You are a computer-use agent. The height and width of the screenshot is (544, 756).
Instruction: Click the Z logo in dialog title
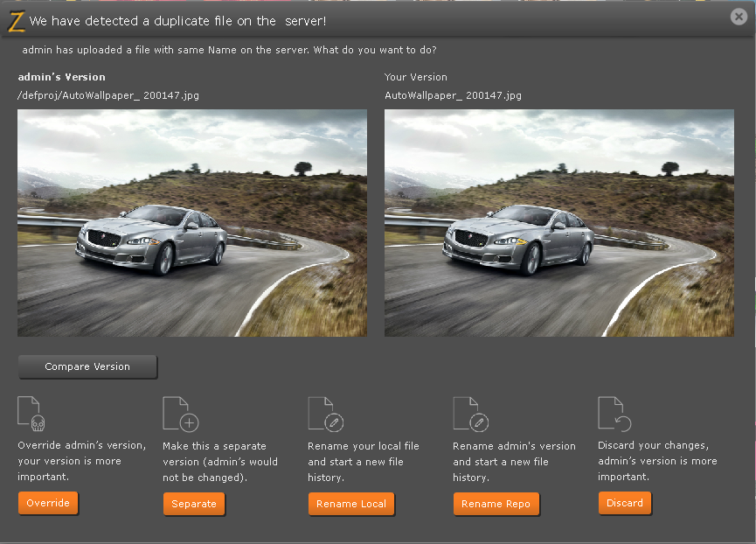(x=16, y=22)
